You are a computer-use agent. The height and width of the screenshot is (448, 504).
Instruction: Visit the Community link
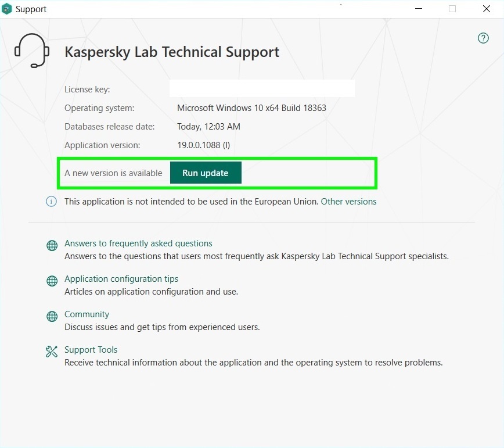coord(87,314)
